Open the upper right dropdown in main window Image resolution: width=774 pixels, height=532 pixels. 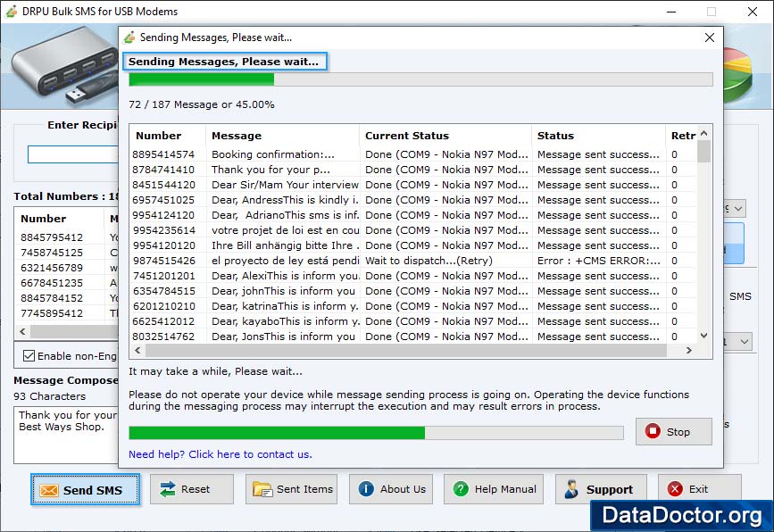click(x=738, y=209)
